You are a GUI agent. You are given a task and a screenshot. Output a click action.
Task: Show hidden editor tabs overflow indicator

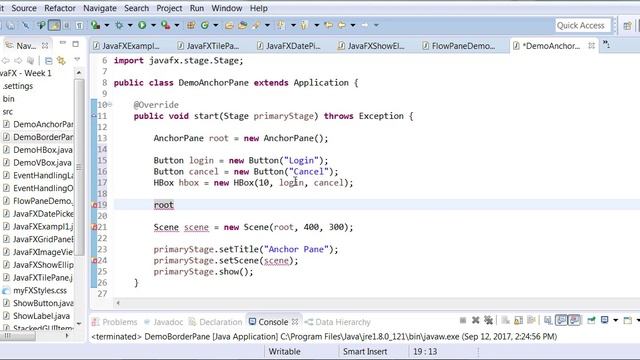(x=607, y=45)
